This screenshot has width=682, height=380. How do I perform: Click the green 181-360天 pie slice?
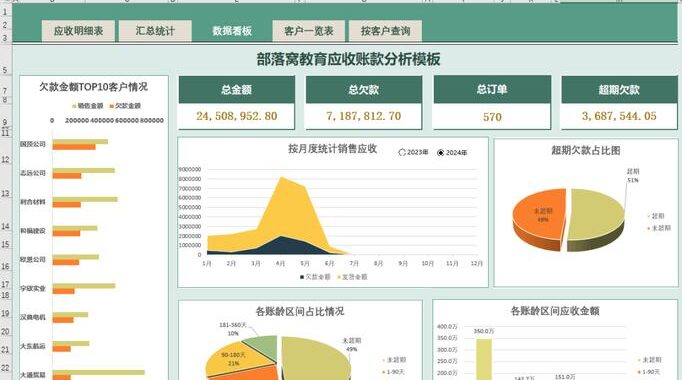coord(263,346)
